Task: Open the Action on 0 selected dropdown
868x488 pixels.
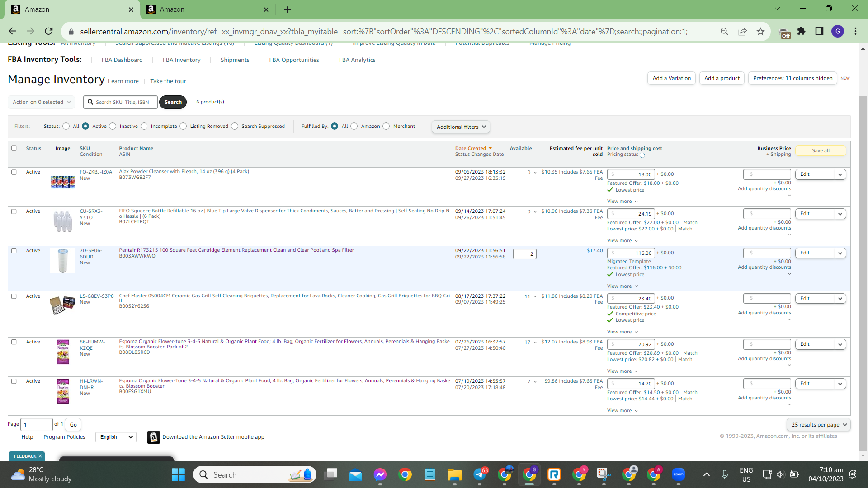Action: point(42,102)
